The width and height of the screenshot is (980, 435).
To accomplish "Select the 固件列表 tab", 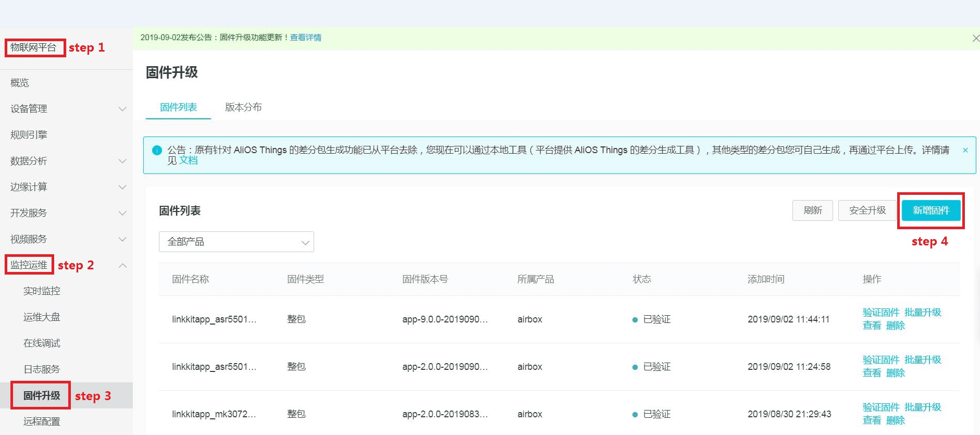I will coord(178,107).
